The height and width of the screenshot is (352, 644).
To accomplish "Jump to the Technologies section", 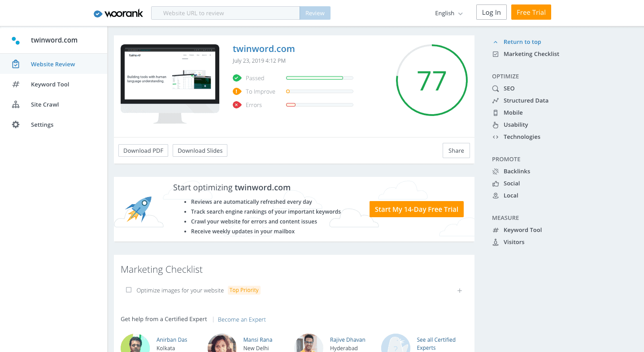I will point(522,137).
